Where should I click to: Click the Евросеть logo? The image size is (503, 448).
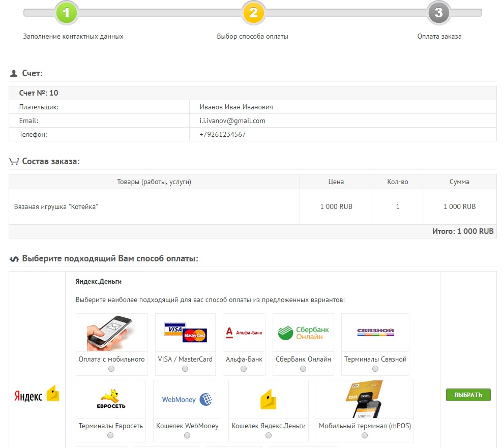point(111,399)
